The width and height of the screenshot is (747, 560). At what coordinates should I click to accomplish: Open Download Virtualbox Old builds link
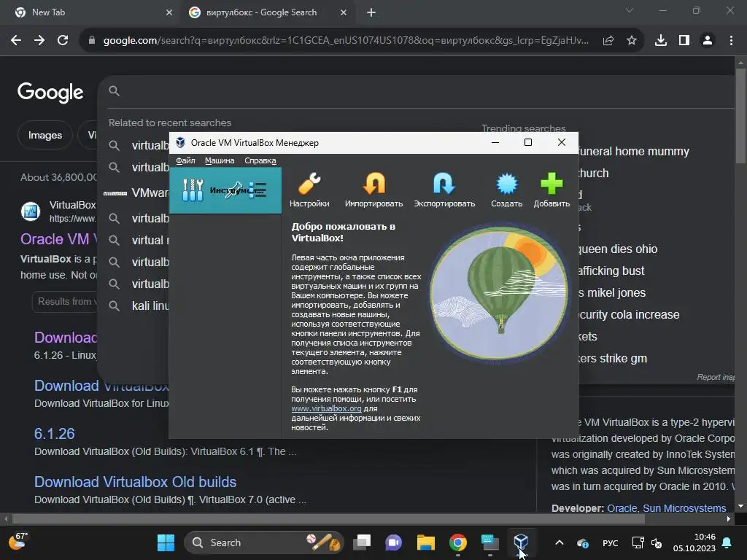click(x=135, y=482)
